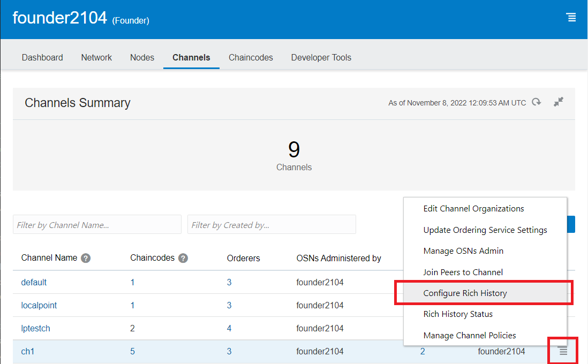Screen dimensions: 588x364
Task: Refresh the Channels Summary timestamp
Action: pyautogui.click(x=536, y=102)
